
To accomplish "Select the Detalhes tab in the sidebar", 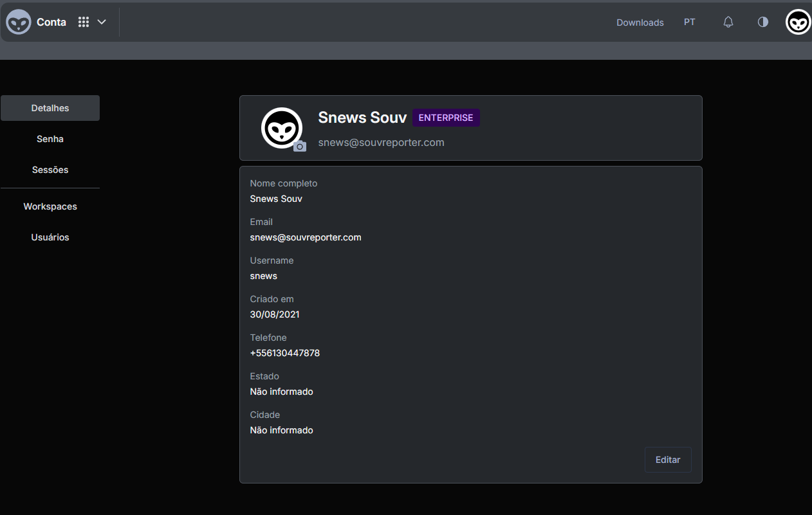I will (50, 108).
